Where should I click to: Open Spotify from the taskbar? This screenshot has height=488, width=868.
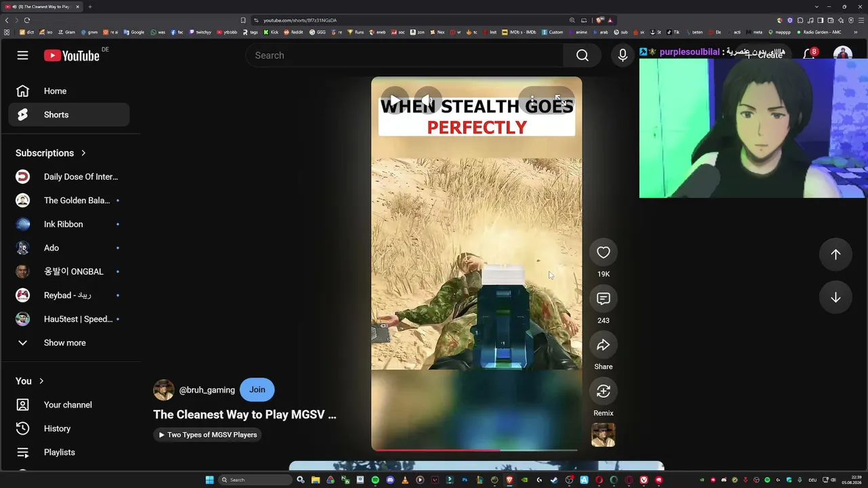pyautogui.click(x=375, y=480)
